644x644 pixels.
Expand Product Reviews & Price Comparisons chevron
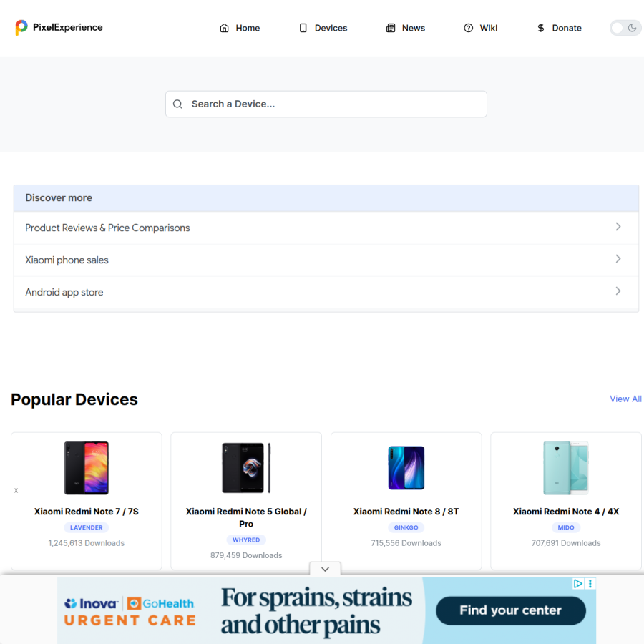[x=618, y=227]
